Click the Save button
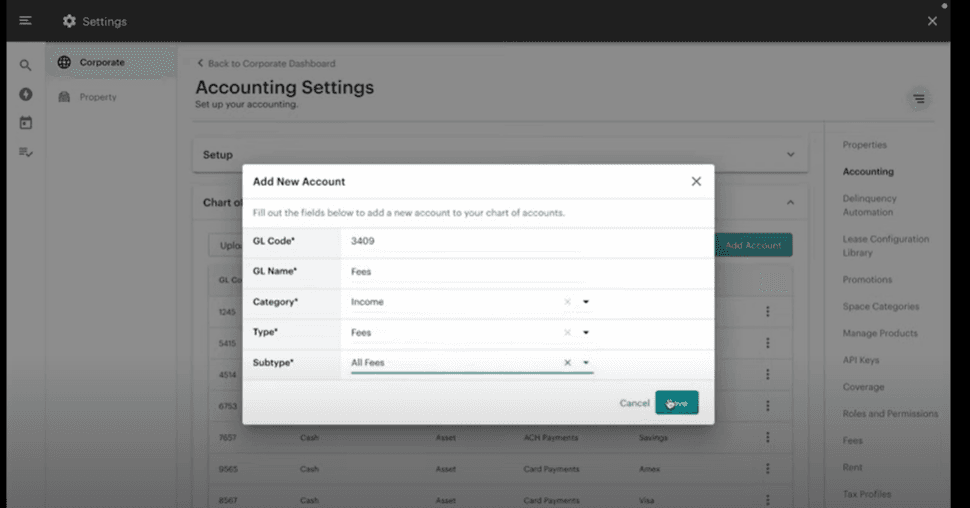Viewport: 970px width, 508px height. [677, 403]
